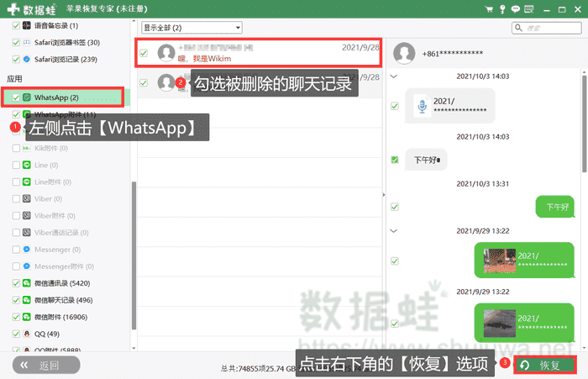This screenshot has width=588, height=379.
Task: Click contact avatar for +861 header
Action: coord(404,53)
